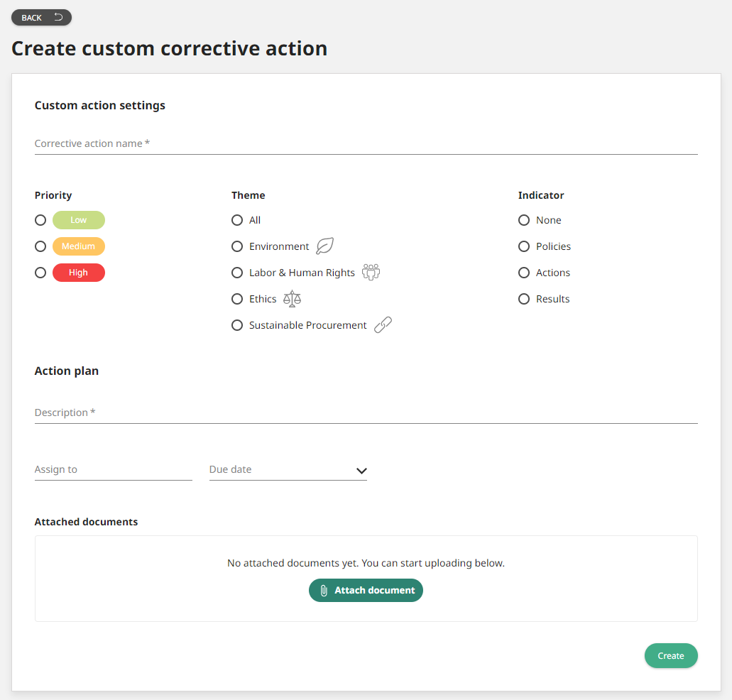Image resolution: width=732 pixels, height=700 pixels.
Task: Click the undo arrow icon inside BACK button
Action: click(x=58, y=17)
